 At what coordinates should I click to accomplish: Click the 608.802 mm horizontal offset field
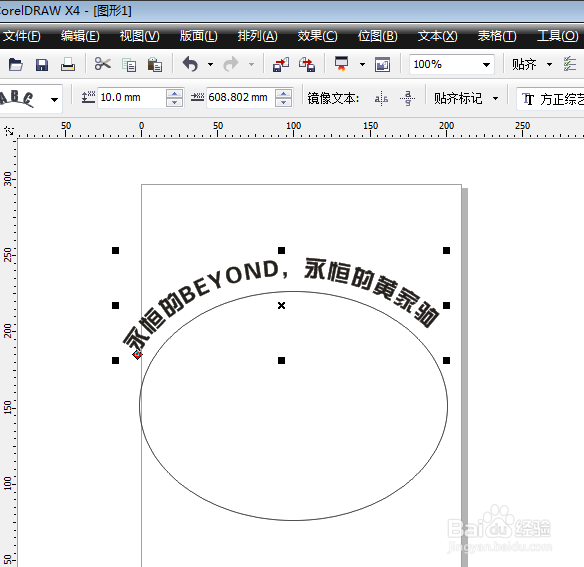click(x=241, y=98)
